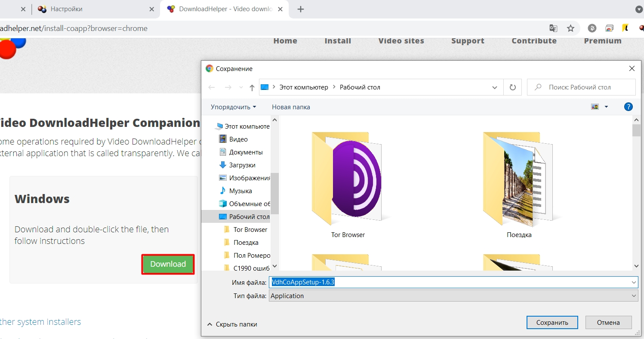Click the back arrow in the save dialog

211,87
